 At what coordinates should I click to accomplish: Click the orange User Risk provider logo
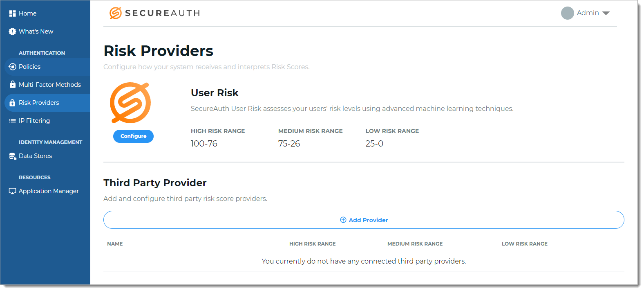pos(131,102)
